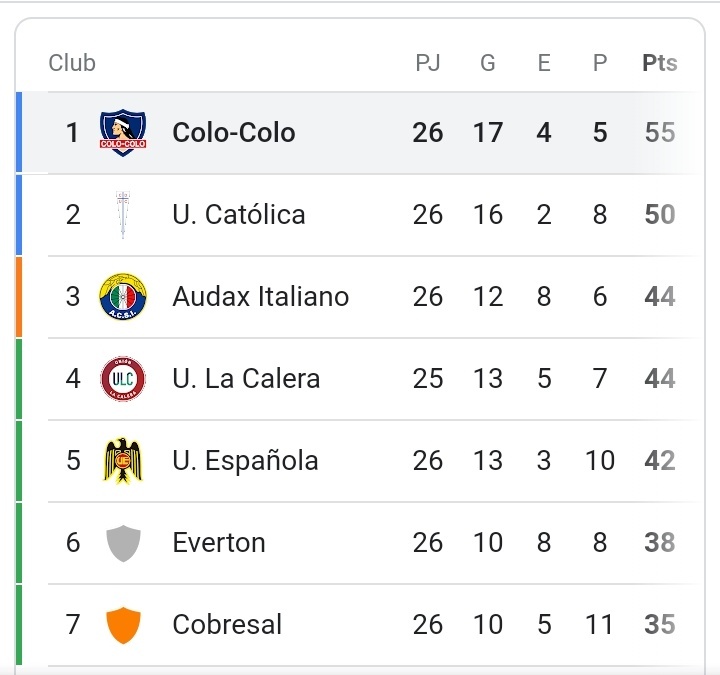Click the orange Cobresal shield icon

123,625
